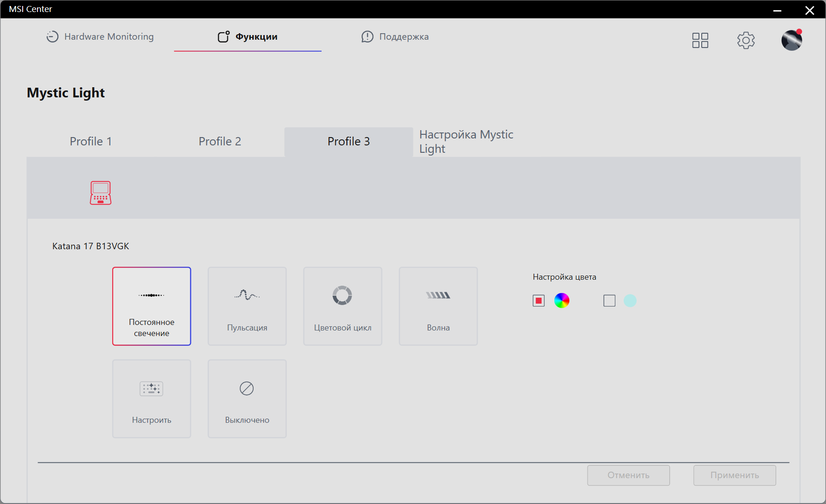Click the Katana 17 B13VGK device name
Image resolution: width=826 pixels, height=504 pixels.
pos(91,246)
